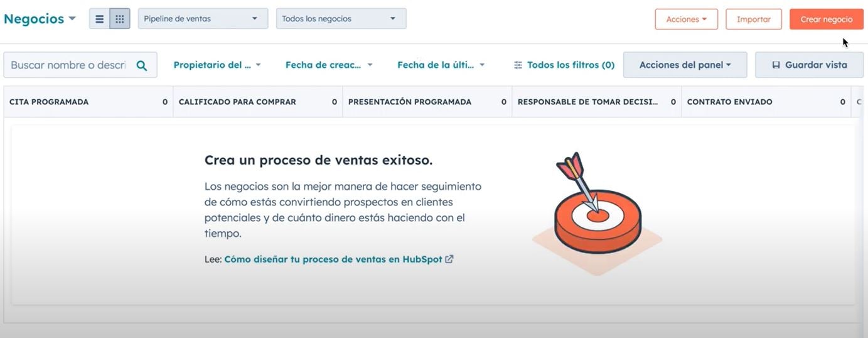868x338 pixels.
Task: Click the external link icon after HubSpot
Action: [x=449, y=259]
